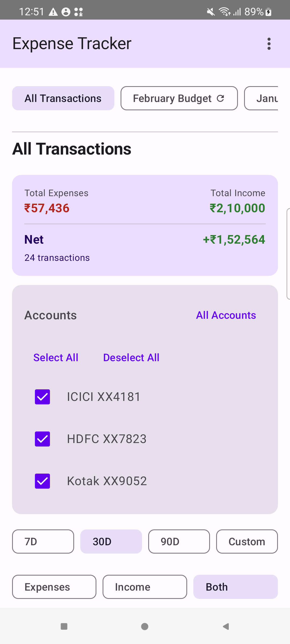
Task: Tap the warning icon in the status bar
Action: [53, 11]
